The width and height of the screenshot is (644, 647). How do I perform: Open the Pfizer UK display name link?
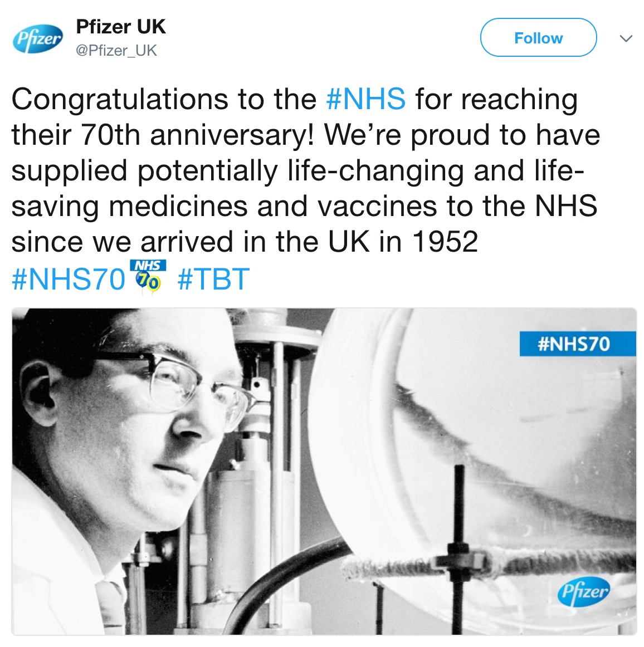(x=121, y=27)
